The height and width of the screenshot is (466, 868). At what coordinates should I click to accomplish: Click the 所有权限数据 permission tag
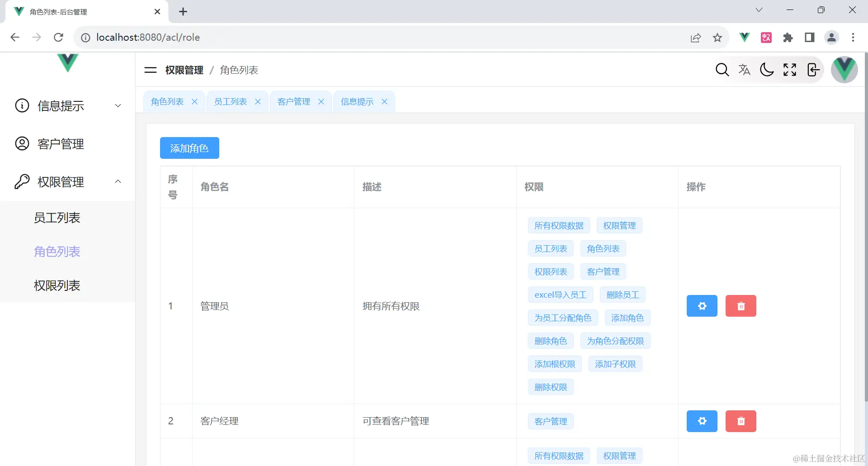tap(558, 225)
